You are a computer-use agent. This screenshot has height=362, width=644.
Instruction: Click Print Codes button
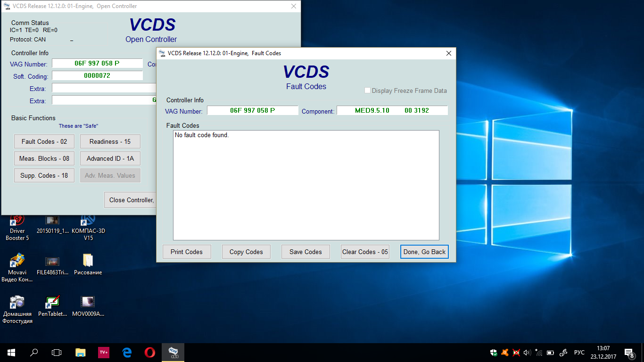click(187, 252)
